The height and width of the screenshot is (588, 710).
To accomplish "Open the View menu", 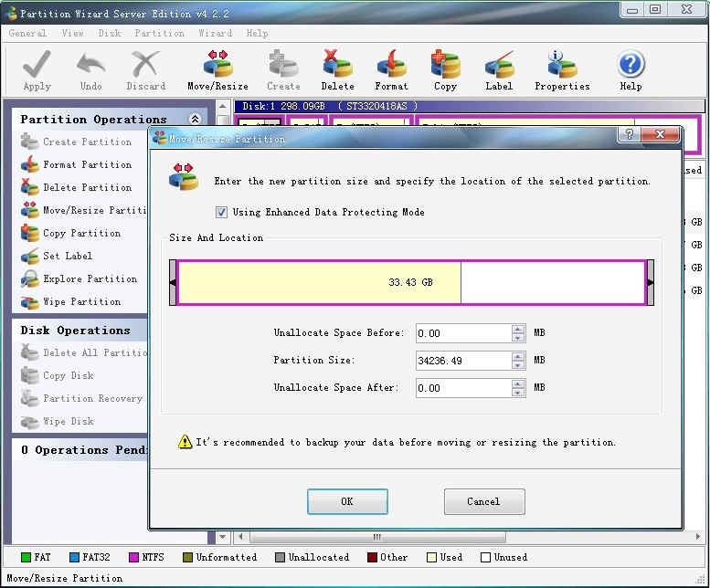I will tap(72, 33).
